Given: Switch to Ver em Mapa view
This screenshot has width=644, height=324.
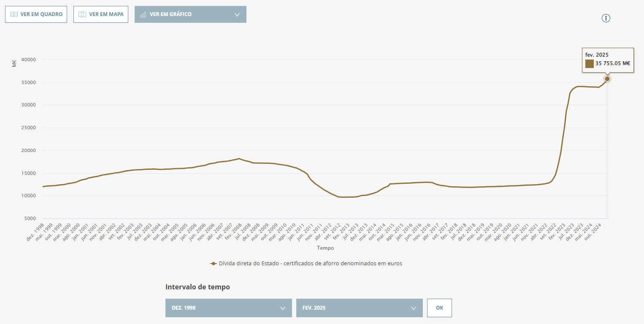Looking at the screenshot, I should click(x=101, y=14).
